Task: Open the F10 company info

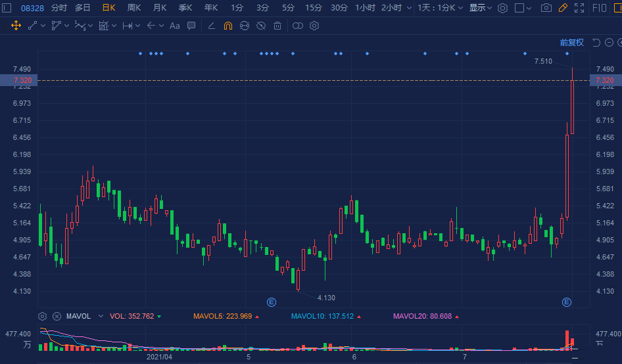Action: coord(600,8)
